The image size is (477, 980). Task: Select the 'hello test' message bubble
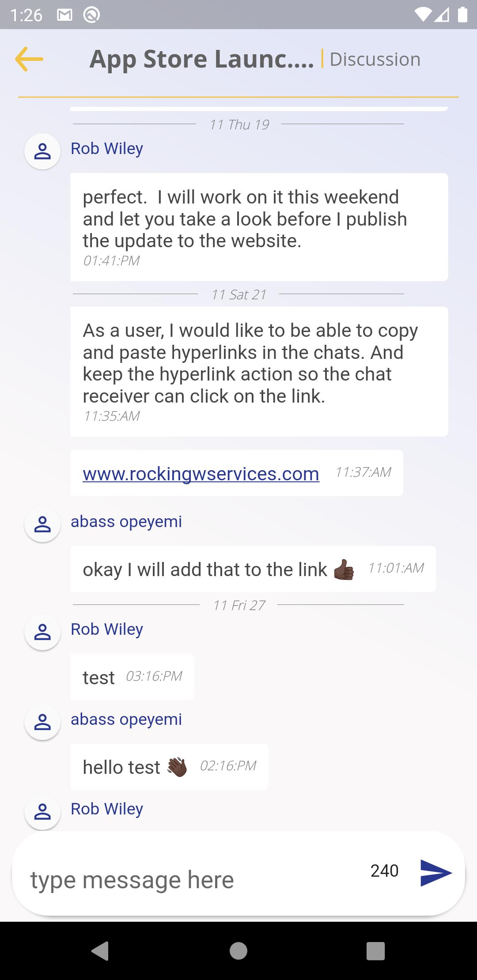(x=169, y=767)
